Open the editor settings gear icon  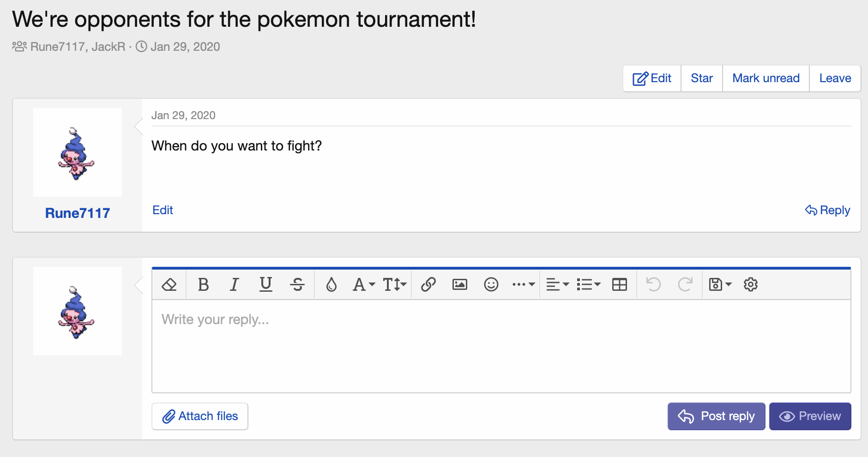click(751, 284)
